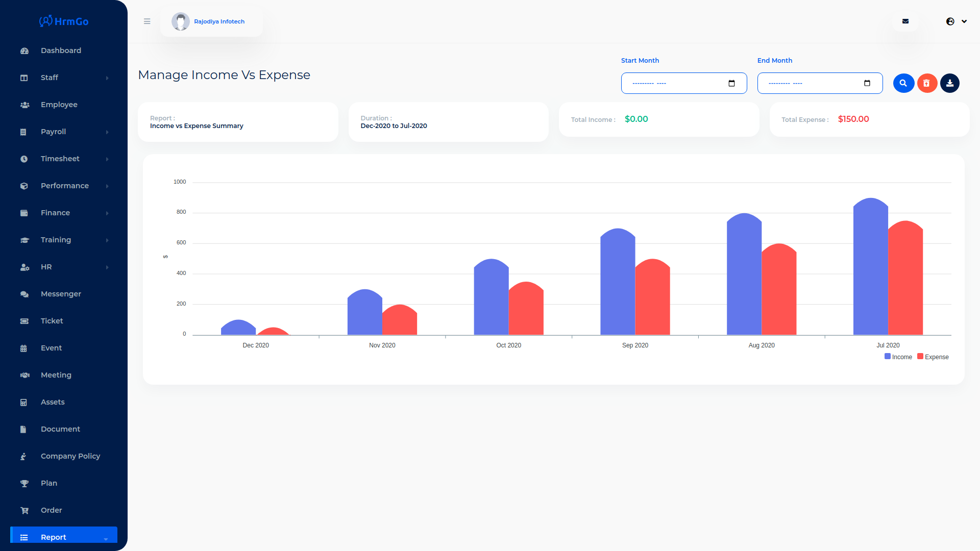Open the mail messages icon
980x551 pixels.
pyautogui.click(x=905, y=21)
